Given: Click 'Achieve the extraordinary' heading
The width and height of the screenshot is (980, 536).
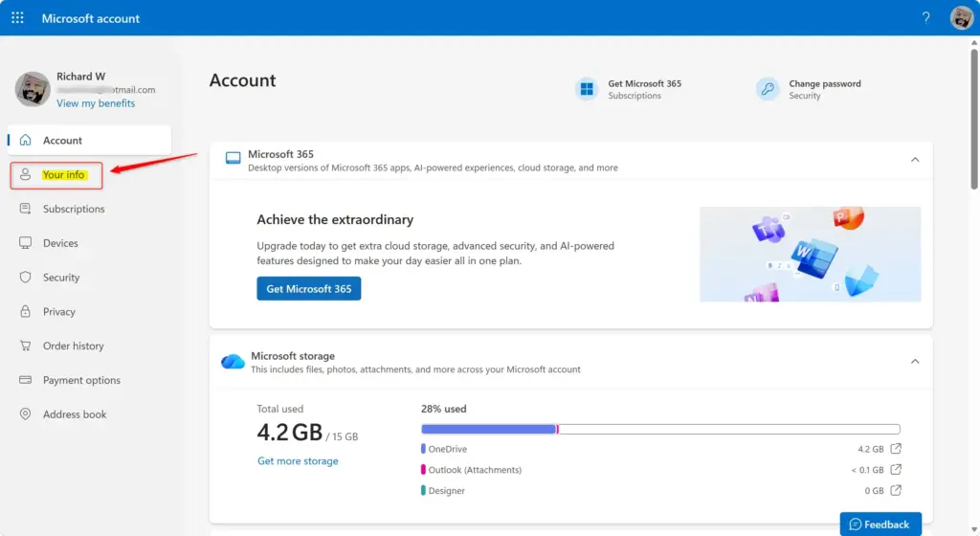Looking at the screenshot, I should [335, 219].
